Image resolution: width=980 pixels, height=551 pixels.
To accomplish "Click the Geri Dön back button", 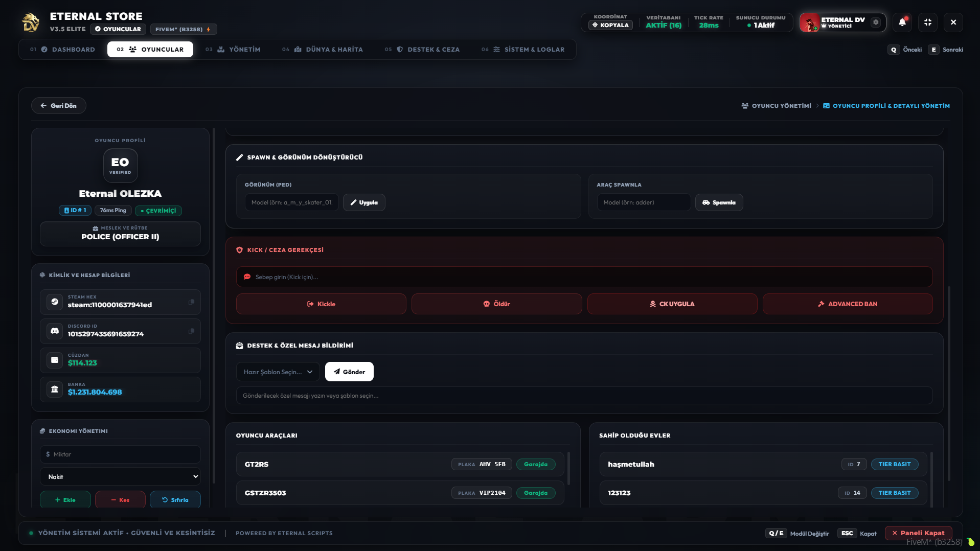I will tap(59, 106).
